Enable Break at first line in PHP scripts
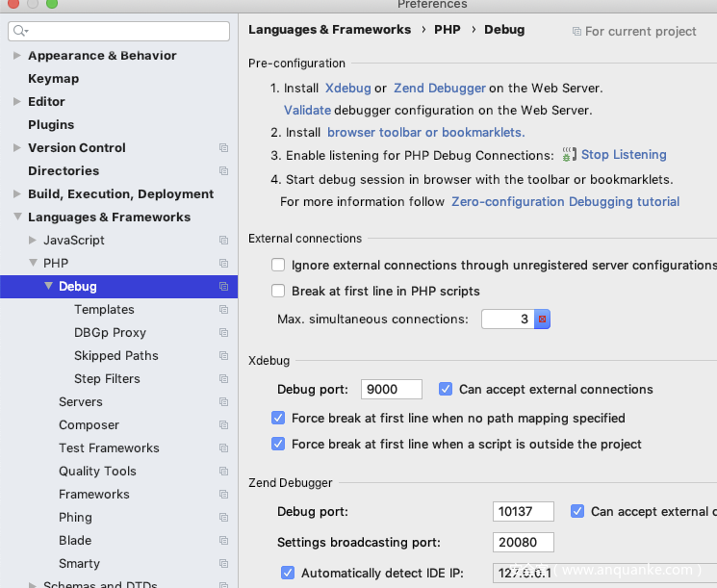This screenshot has height=588, width=717. click(x=278, y=291)
